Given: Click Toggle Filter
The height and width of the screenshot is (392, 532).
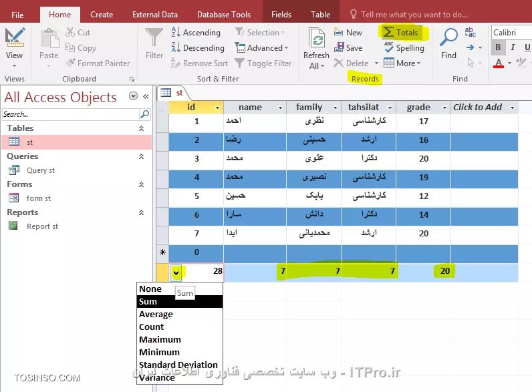Looking at the screenshot, I should click(263, 63).
